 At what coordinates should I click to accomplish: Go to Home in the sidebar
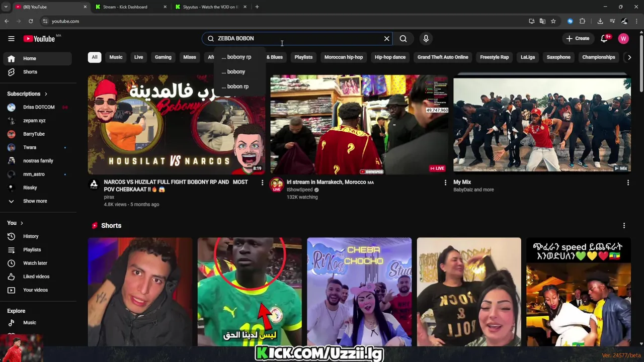(x=38, y=58)
